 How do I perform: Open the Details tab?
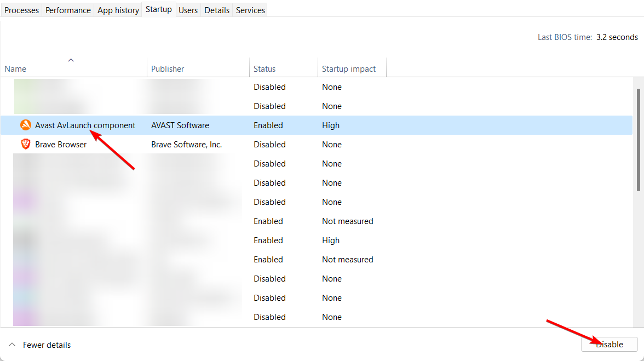tap(217, 10)
